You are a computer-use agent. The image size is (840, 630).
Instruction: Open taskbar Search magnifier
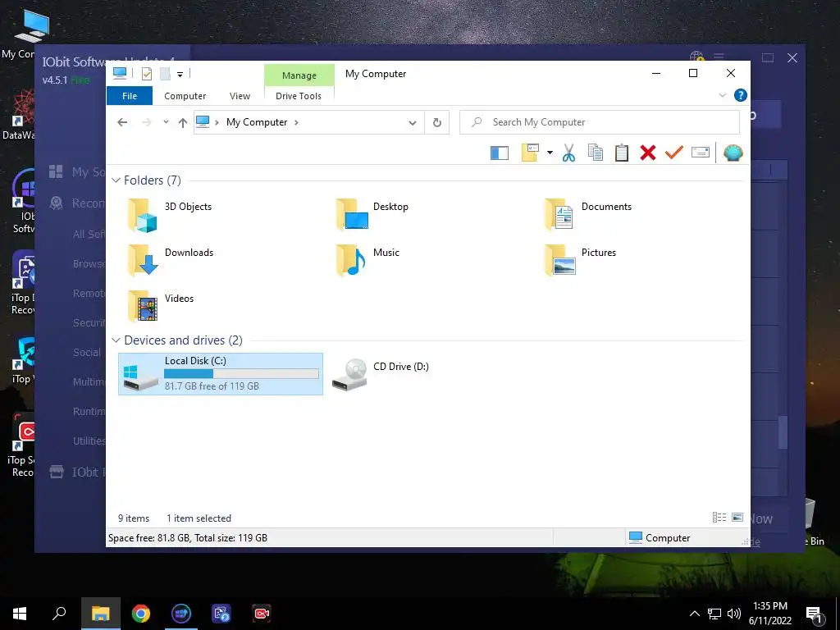59,613
